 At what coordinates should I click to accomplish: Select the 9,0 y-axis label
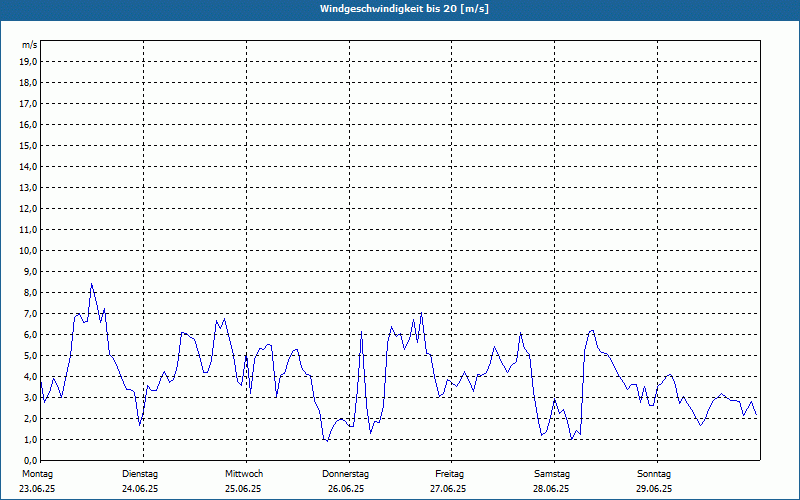click(x=30, y=271)
